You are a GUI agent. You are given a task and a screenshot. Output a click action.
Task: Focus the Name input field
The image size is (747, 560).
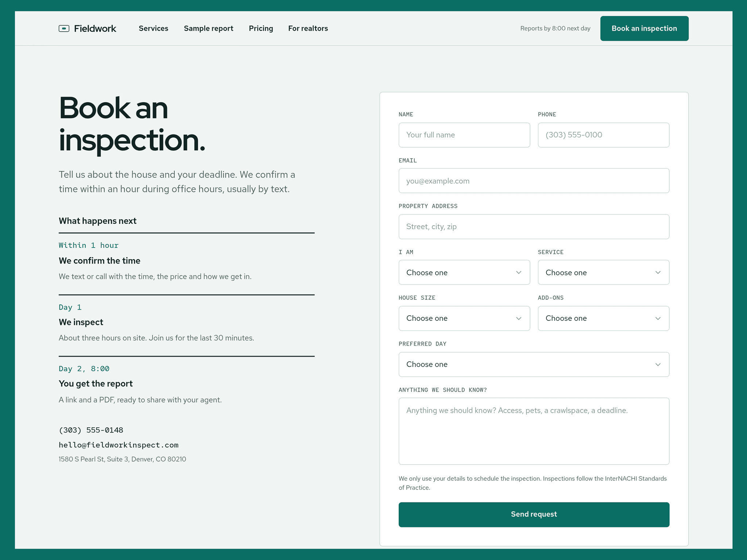(x=464, y=135)
